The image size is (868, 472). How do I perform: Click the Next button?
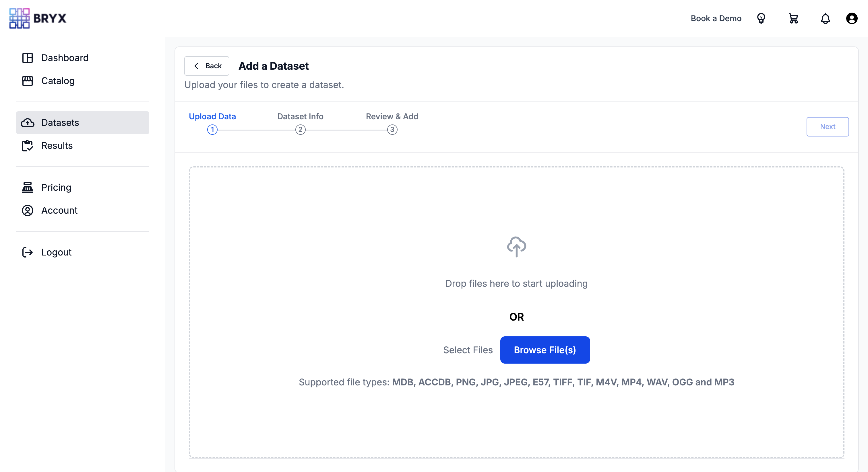click(x=828, y=126)
